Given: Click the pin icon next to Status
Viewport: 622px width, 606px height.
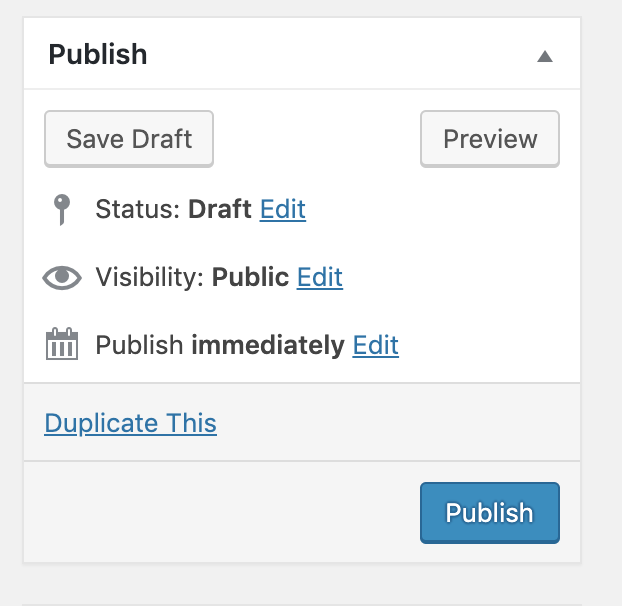Looking at the screenshot, I should coord(62,209).
